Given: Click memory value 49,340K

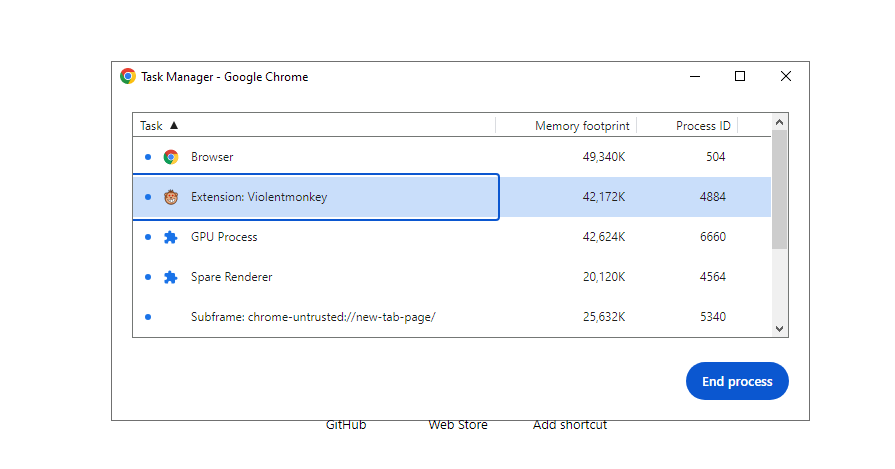Looking at the screenshot, I should 604,157.
